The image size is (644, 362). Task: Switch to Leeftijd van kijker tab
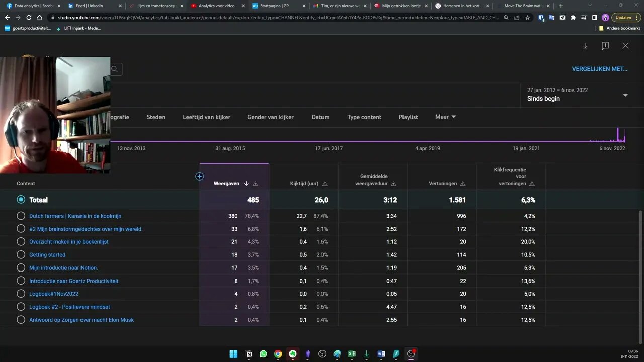click(x=207, y=117)
